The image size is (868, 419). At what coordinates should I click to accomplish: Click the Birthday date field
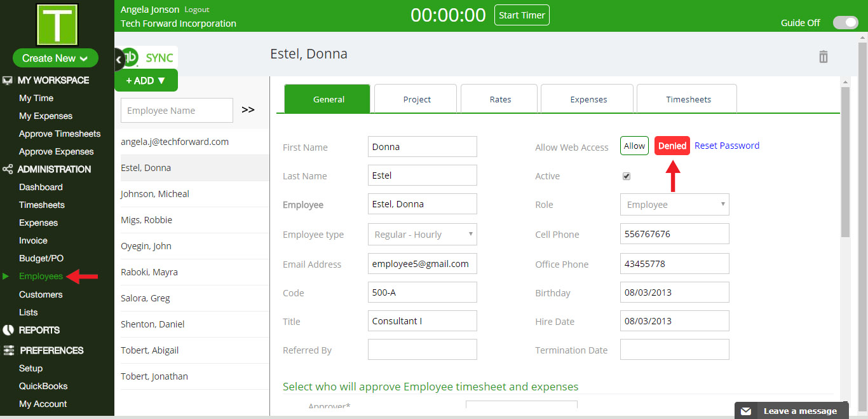click(675, 292)
